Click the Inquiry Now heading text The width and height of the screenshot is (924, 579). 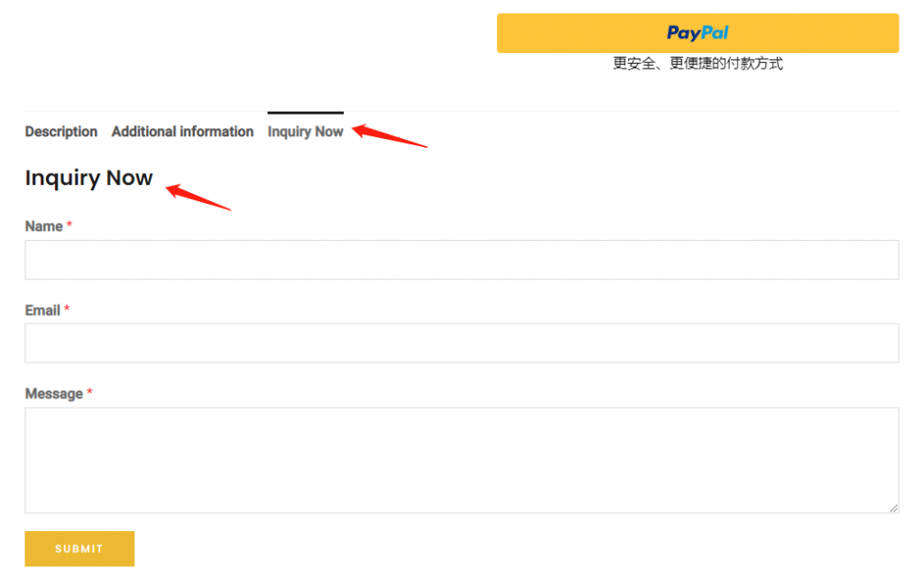[89, 178]
